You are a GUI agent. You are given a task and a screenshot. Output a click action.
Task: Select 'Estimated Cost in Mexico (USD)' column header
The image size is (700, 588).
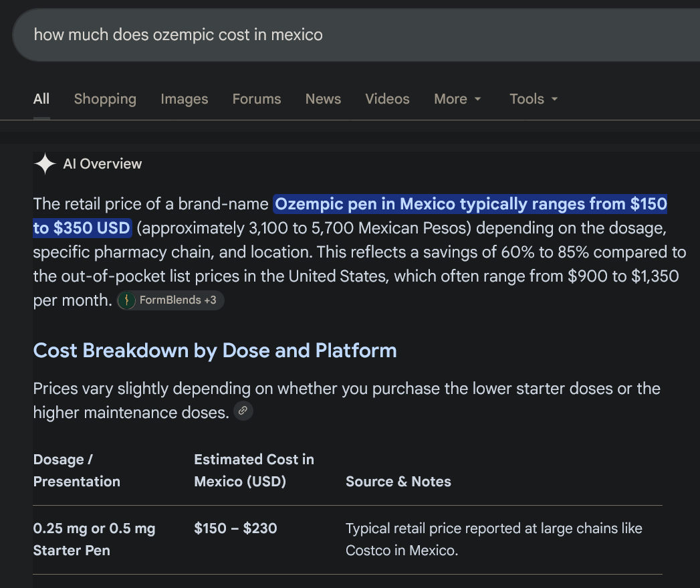254,470
